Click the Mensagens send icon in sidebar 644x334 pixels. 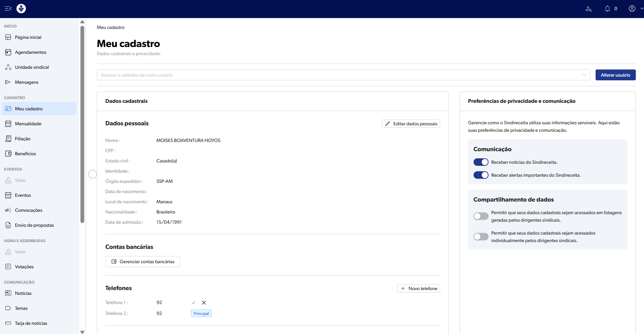click(8, 82)
